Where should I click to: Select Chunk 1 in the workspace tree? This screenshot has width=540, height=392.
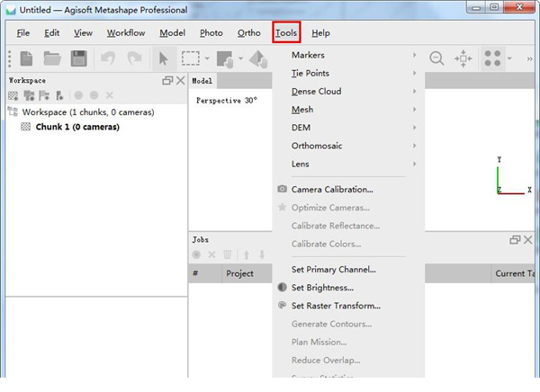pyautogui.click(x=78, y=127)
